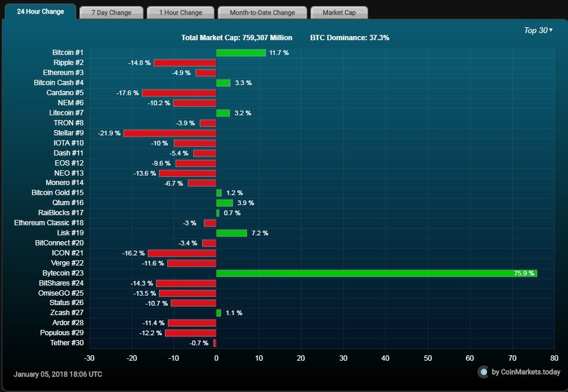This screenshot has height=392, width=568.
Task: Click the 'Monero #14' label
Action: tap(64, 183)
